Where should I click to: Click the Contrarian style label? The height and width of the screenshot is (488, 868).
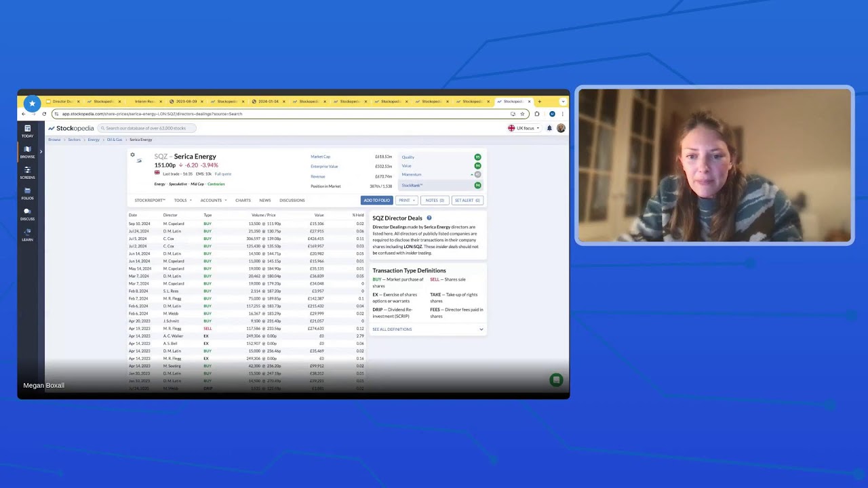(x=216, y=184)
